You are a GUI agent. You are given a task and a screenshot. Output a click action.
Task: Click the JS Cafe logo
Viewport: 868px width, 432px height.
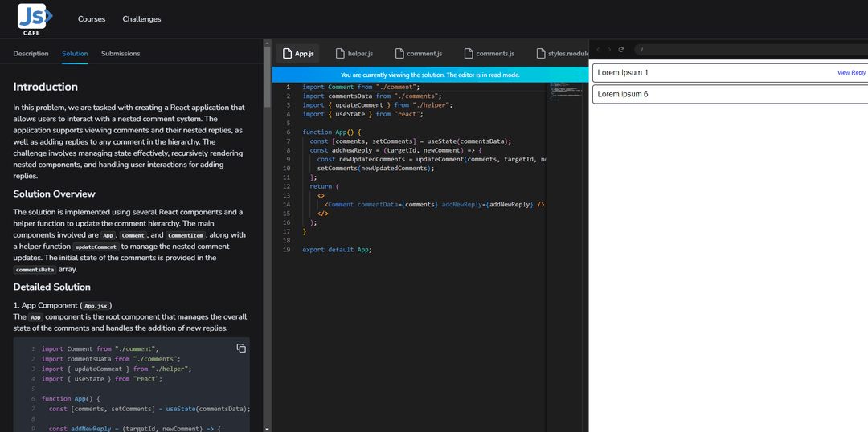coord(35,18)
